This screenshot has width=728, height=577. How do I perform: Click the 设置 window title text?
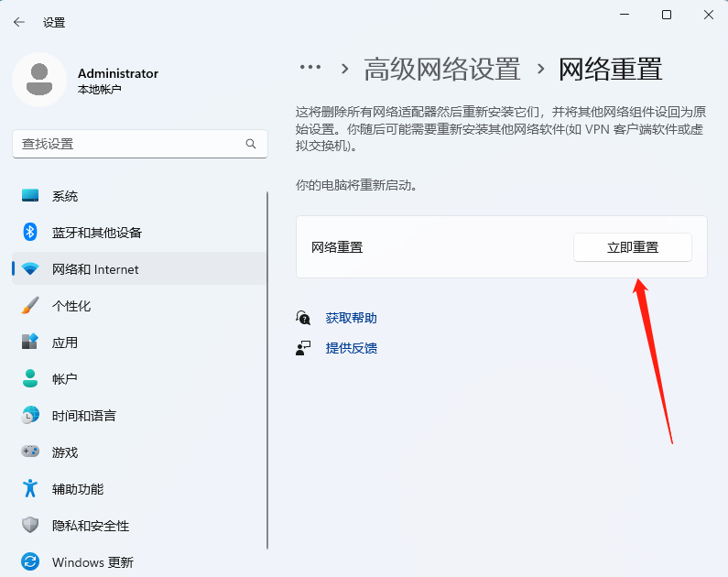pos(54,22)
